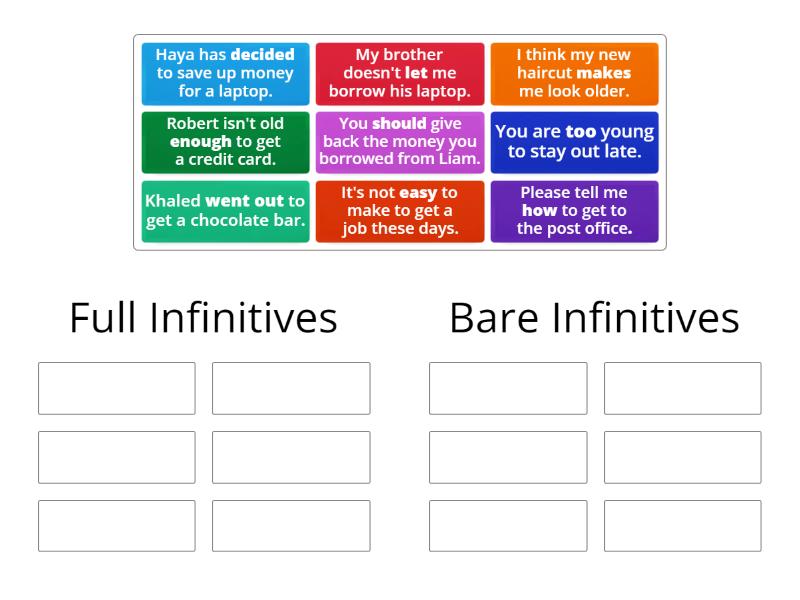Viewport: 800px width, 600px height.
Task: Click the card about Khaled's chocolate bar
Action: [225, 211]
